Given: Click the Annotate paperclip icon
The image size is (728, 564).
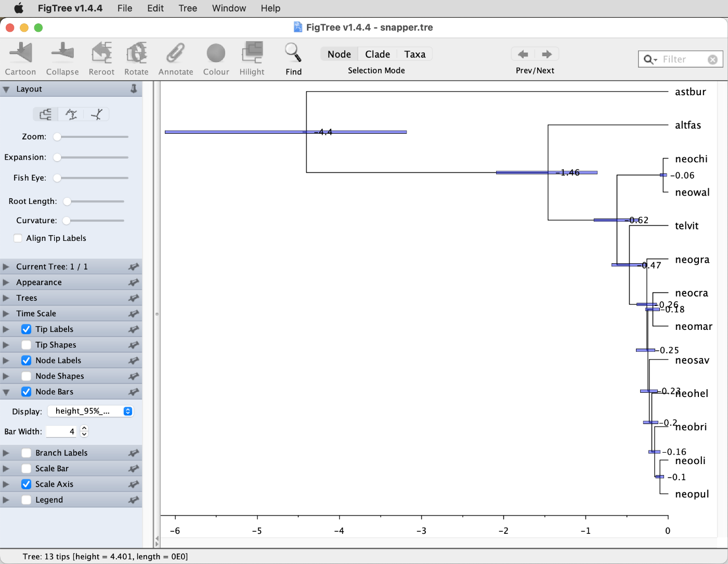Looking at the screenshot, I should pyautogui.click(x=176, y=53).
